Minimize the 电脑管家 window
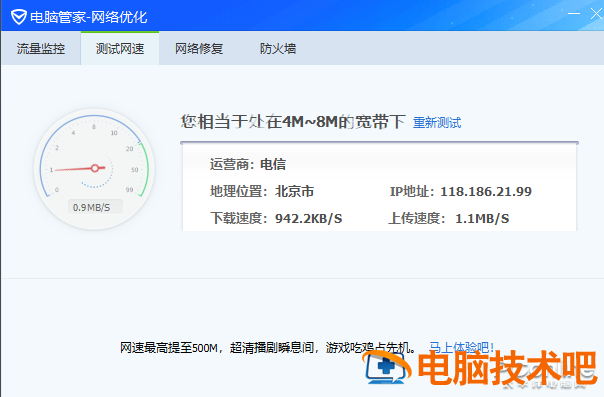 (574, 14)
